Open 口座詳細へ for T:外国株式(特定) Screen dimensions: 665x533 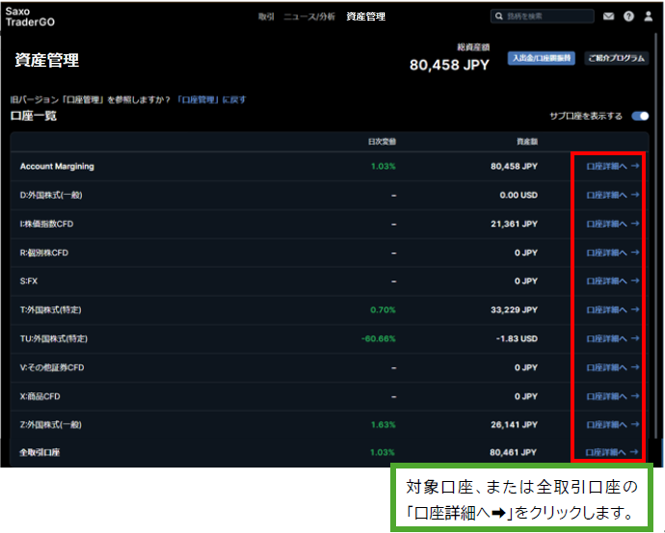pos(612,310)
